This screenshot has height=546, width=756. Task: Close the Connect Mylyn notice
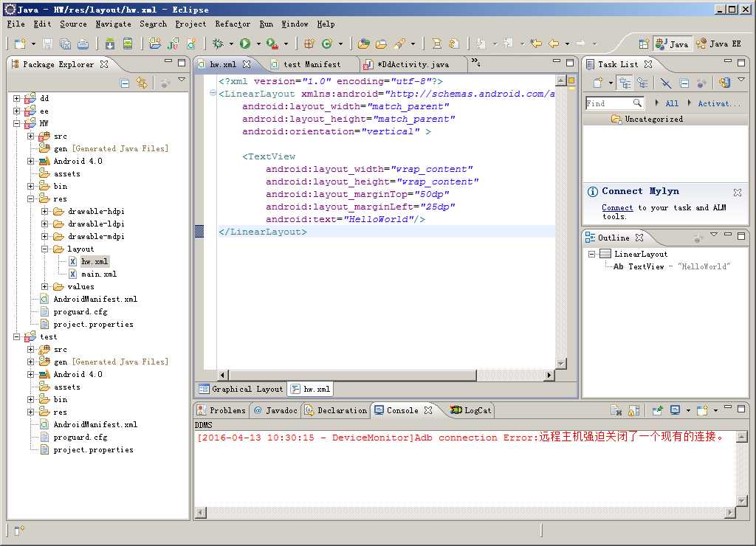point(738,193)
